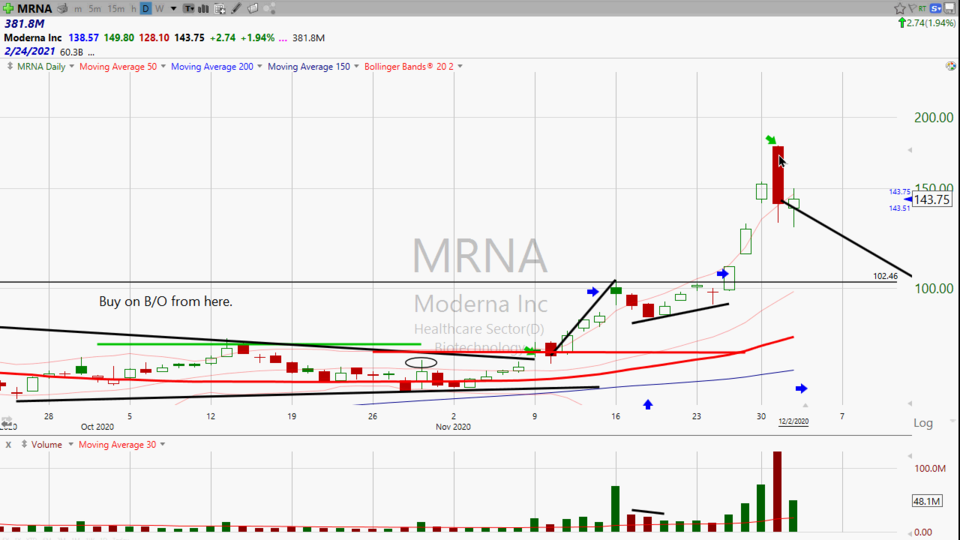Click the 12/2/2020 date marker on axis

793,421
